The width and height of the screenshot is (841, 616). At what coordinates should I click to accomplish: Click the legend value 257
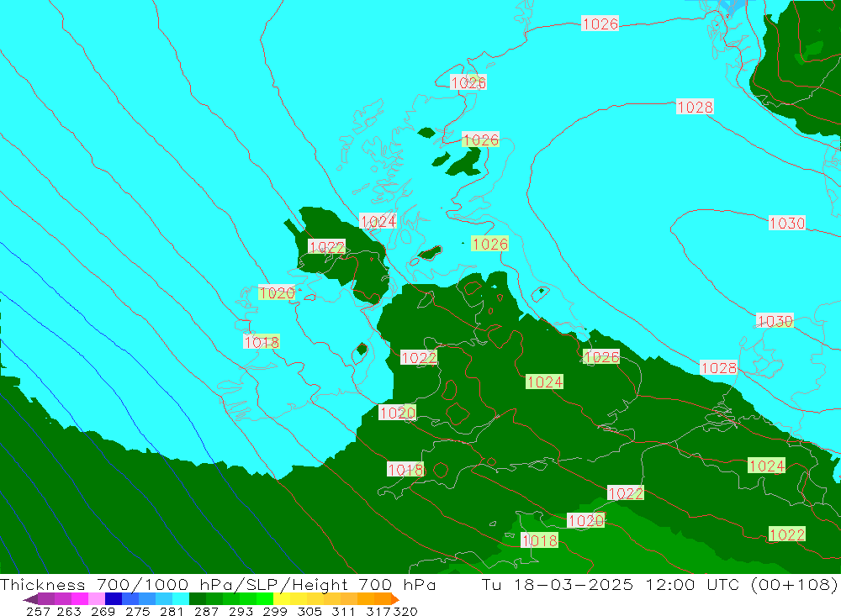[x=38, y=611]
